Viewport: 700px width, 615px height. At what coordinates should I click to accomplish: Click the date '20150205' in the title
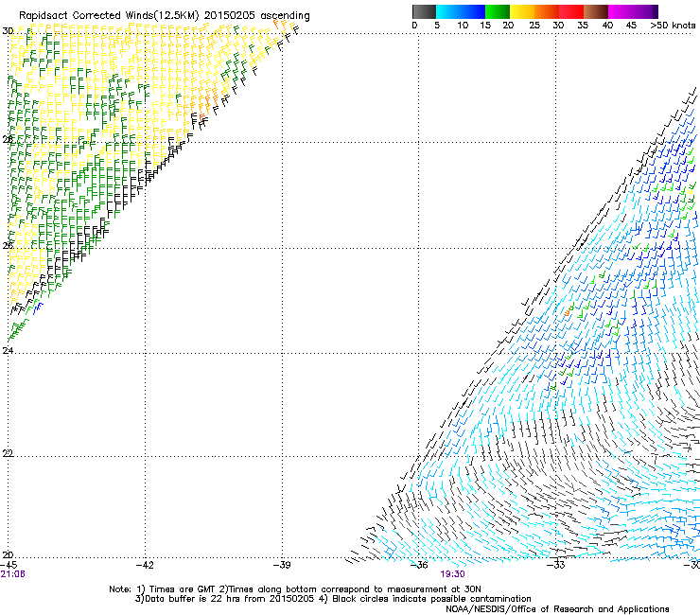230,15
